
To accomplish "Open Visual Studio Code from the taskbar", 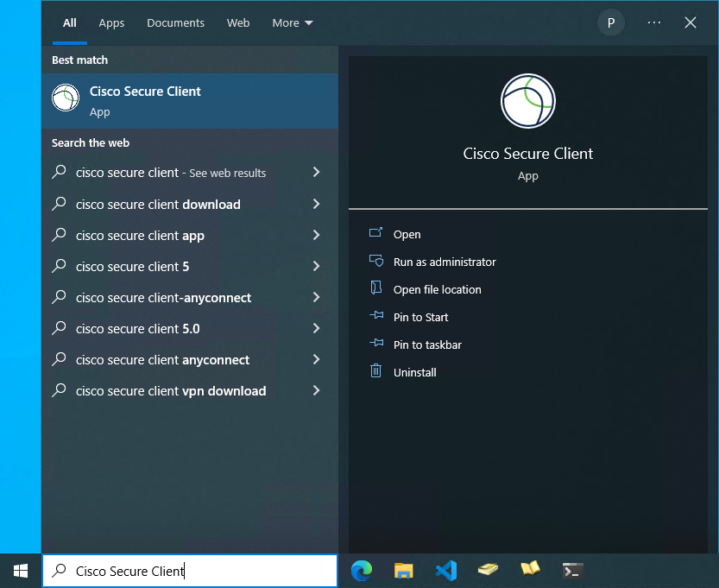I will pos(445,570).
